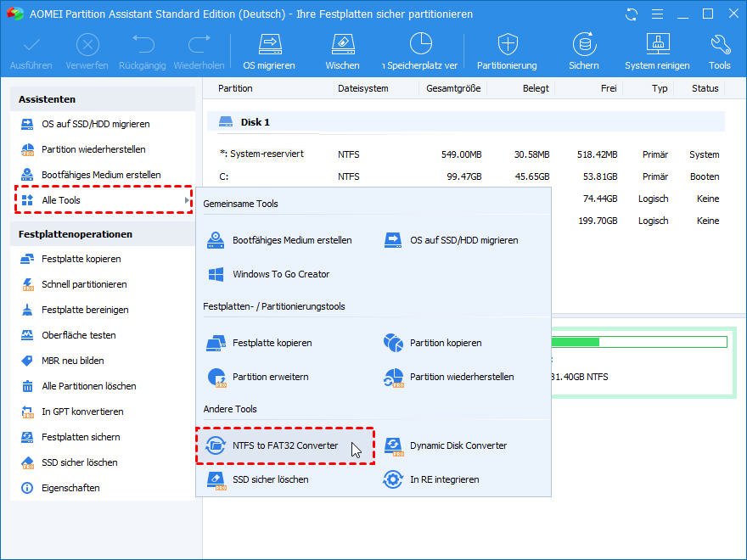Click the Sichern backup icon
The image size is (747, 560).
pos(584,44)
